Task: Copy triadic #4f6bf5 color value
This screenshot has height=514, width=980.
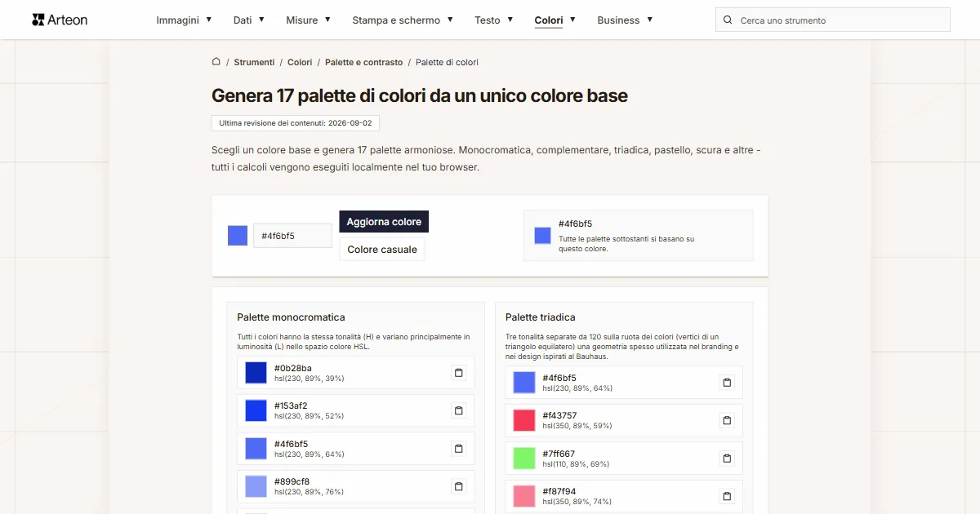Action: 727,383
